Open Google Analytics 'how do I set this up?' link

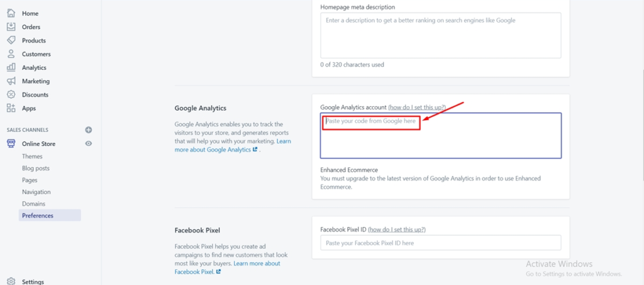(417, 107)
